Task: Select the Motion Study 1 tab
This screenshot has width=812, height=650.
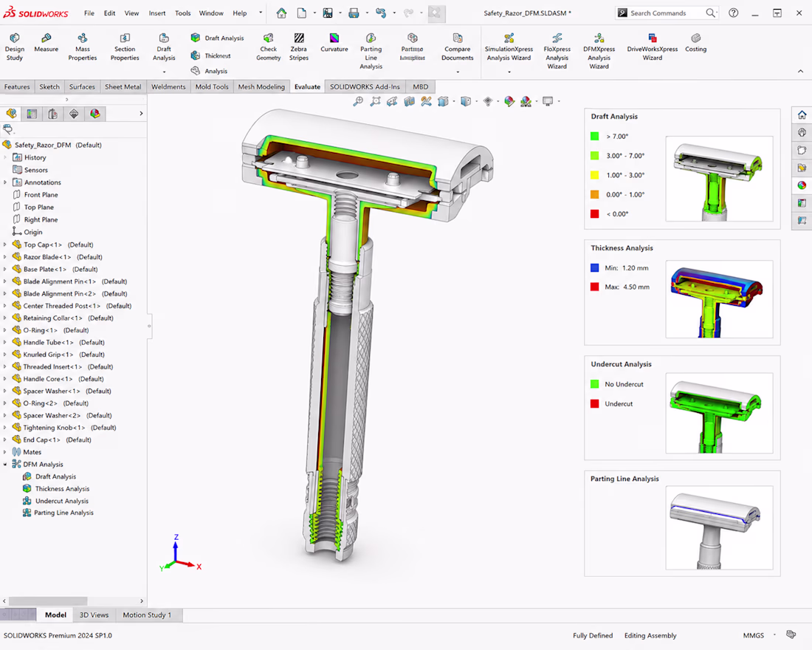Action: (147, 615)
